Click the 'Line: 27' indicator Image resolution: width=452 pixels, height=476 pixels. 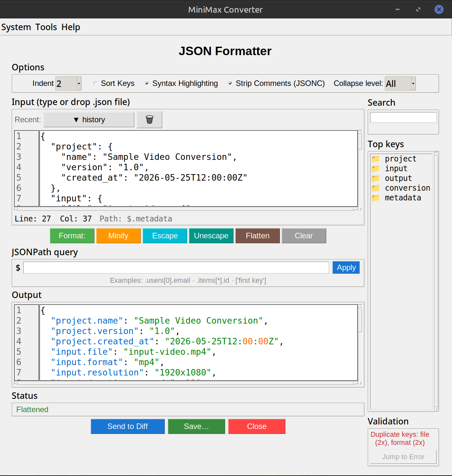click(x=33, y=219)
